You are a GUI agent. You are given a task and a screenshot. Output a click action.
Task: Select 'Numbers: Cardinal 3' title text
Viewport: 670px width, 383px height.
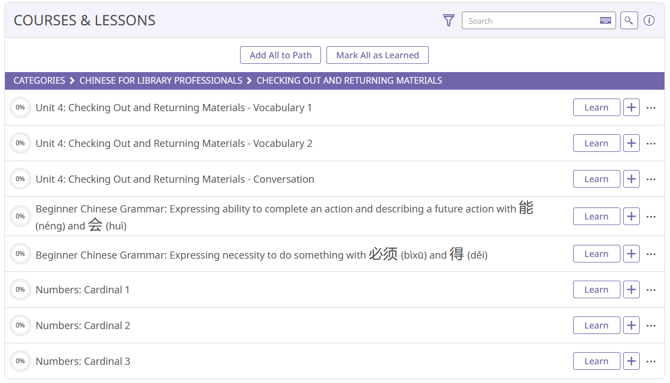click(x=83, y=361)
